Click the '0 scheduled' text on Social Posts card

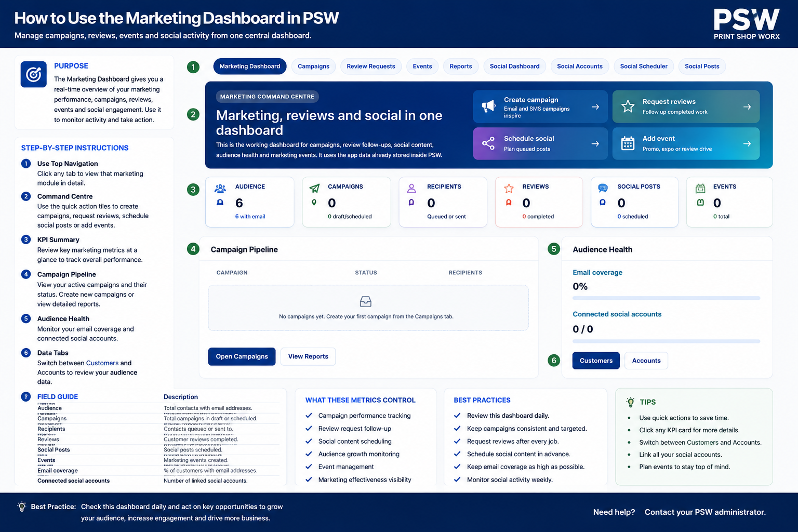(633, 217)
